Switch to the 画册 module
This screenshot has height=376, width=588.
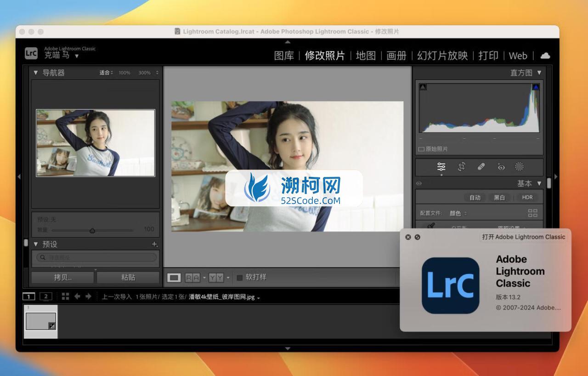(x=396, y=56)
